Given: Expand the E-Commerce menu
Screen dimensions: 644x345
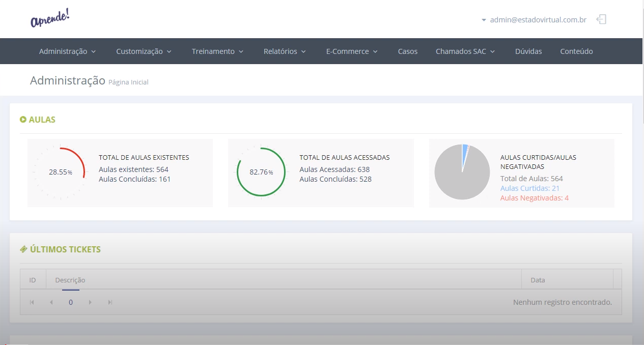Looking at the screenshot, I should (352, 51).
